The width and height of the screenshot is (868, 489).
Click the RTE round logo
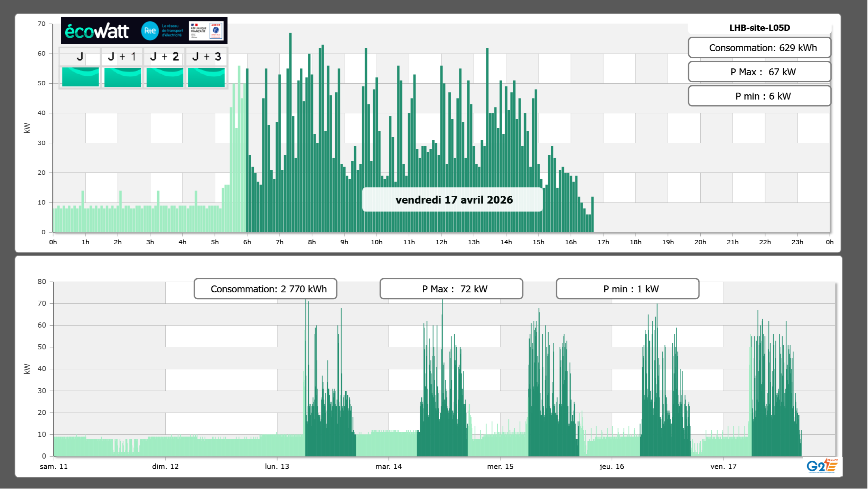[150, 31]
